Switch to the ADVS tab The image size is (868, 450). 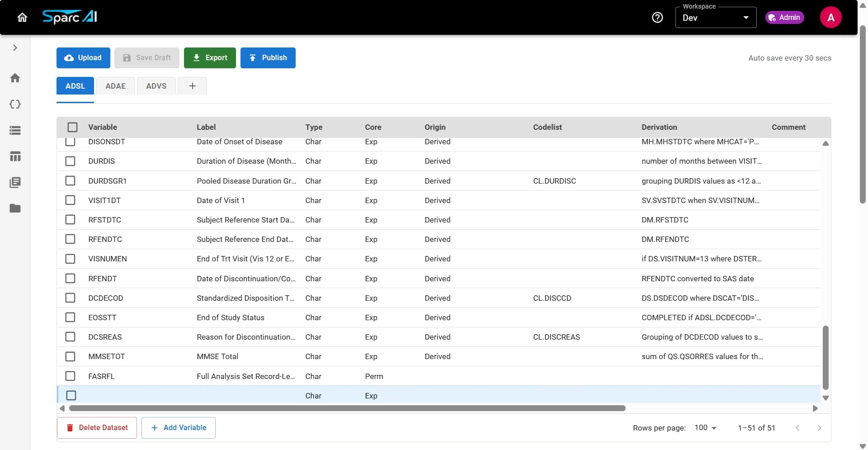(x=156, y=85)
